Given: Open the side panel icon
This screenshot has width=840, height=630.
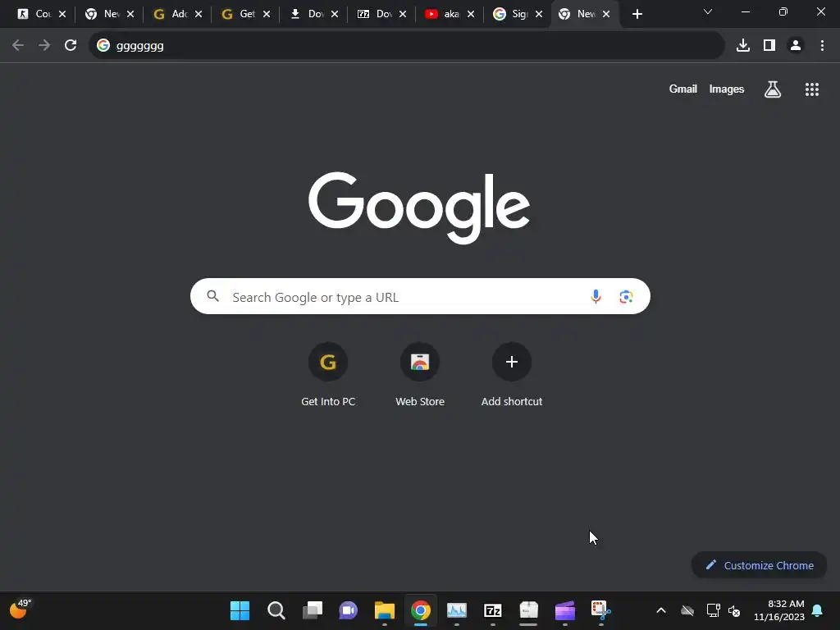Looking at the screenshot, I should pyautogui.click(x=769, y=46).
